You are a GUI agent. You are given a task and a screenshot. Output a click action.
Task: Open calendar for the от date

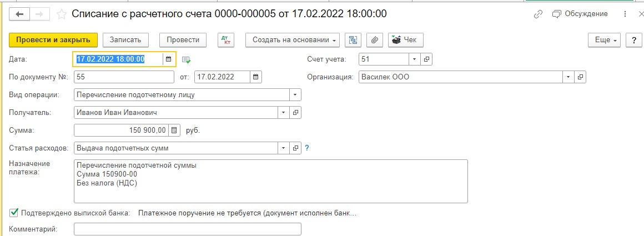256,77
